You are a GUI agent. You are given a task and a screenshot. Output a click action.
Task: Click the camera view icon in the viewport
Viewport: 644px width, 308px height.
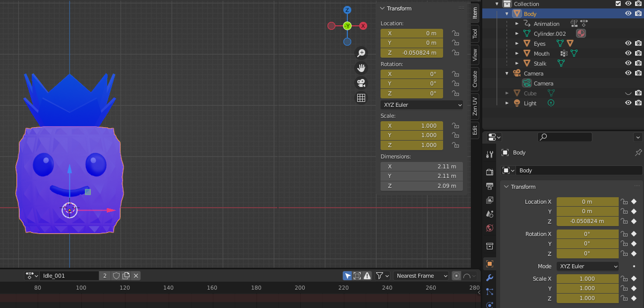coord(361,83)
